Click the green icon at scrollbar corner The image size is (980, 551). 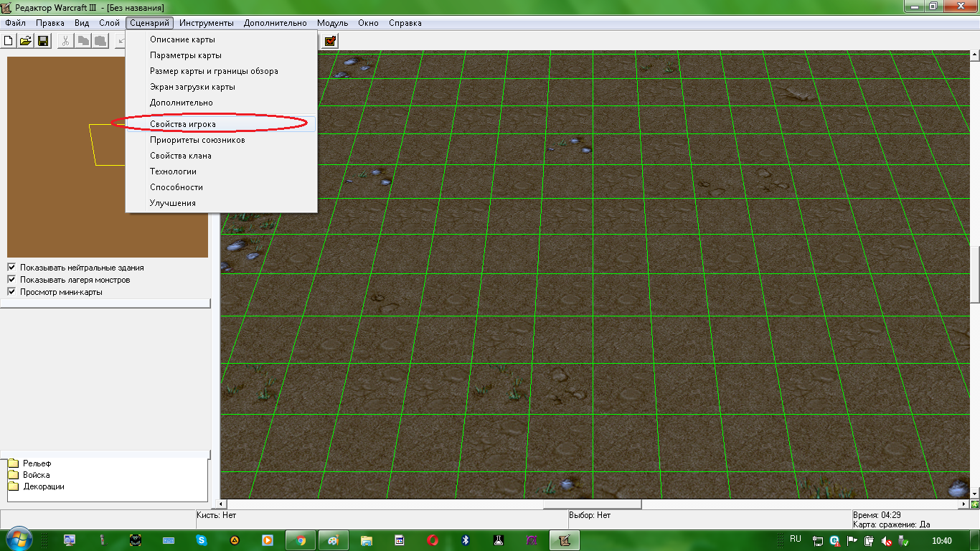(975, 504)
